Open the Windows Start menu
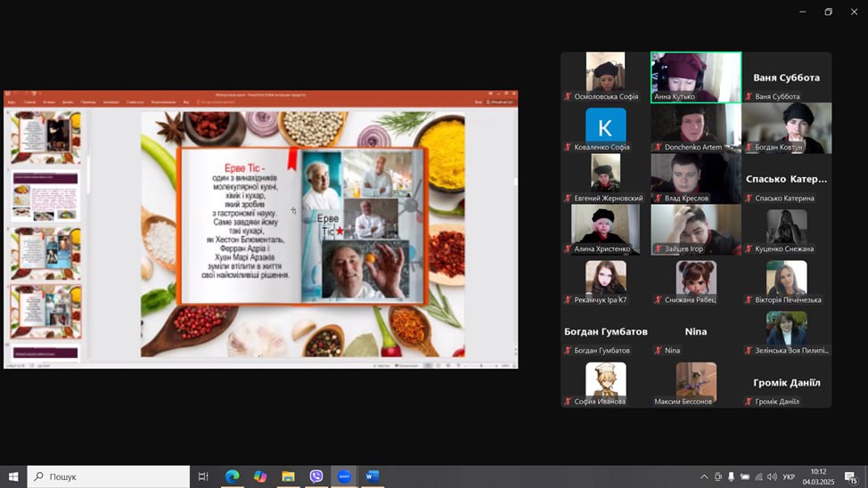Image resolution: width=868 pixels, height=488 pixels. (13, 476)
